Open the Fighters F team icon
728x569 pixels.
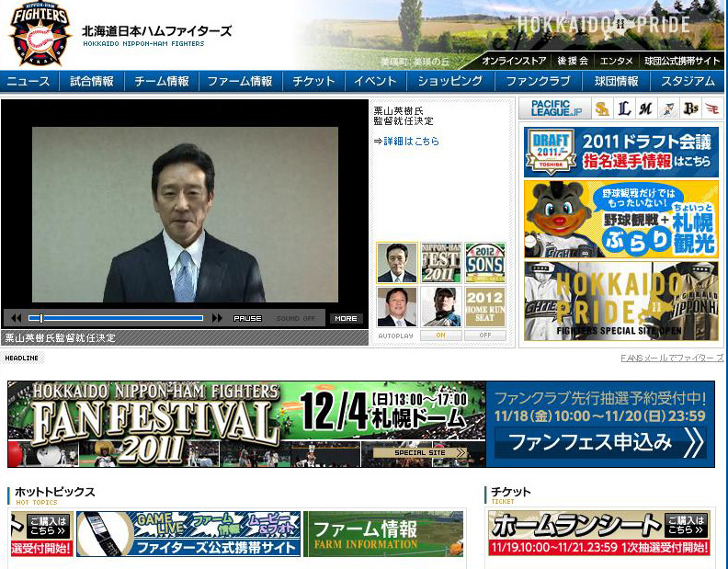coord(667,109)
